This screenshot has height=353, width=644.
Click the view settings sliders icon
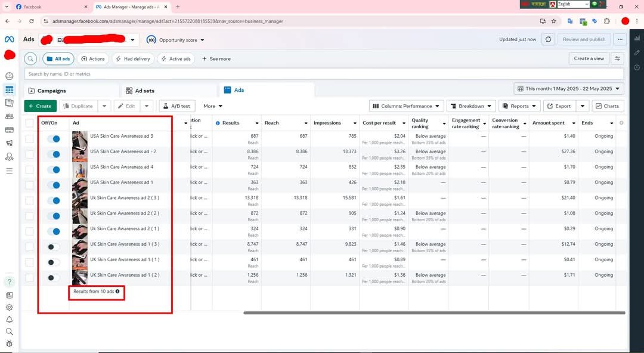tap(617, 58)
